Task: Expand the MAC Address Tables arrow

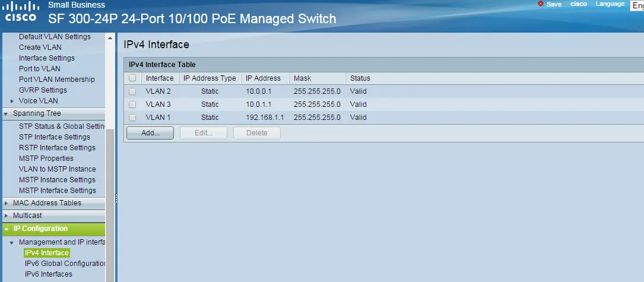Action: click(6, 203)
